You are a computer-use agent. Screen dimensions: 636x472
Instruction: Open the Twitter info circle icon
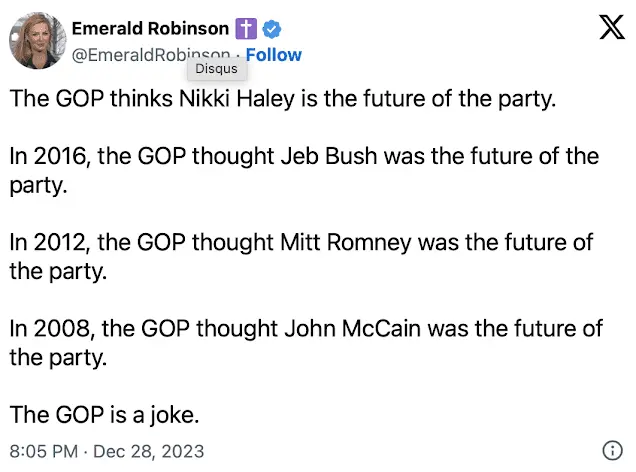613,450
